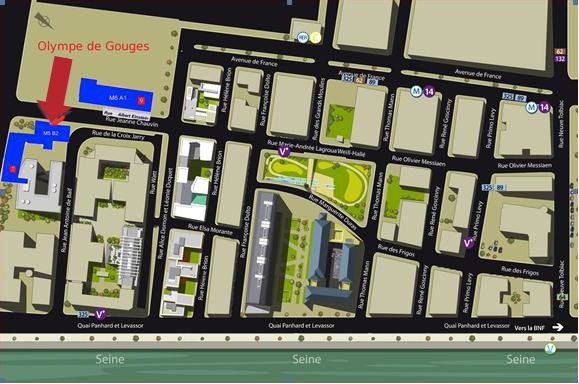Click Vélib icon beside Rue Primo Levy
This screenshot has width=579, height=384.
coord(468,243)
